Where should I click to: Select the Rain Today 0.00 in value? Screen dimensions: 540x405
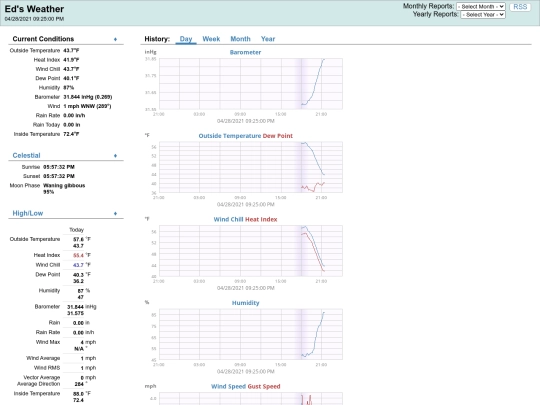tap(72, 125)
